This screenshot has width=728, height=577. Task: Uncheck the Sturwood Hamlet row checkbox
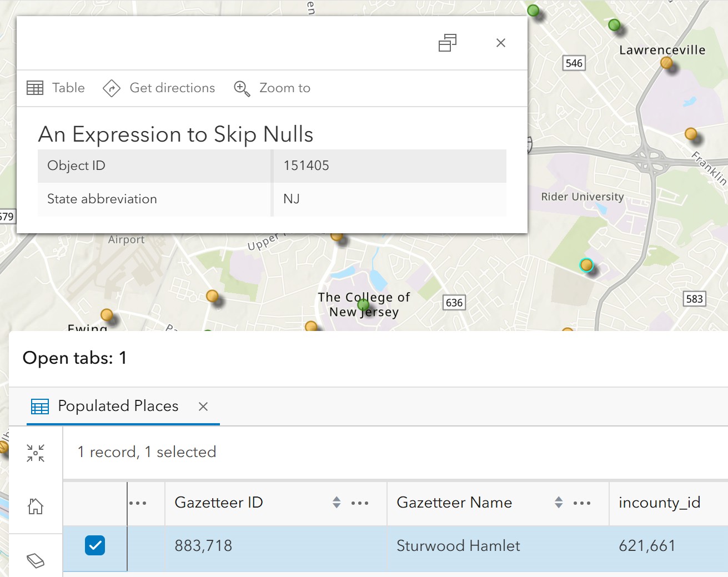click(x=95, y=545)
